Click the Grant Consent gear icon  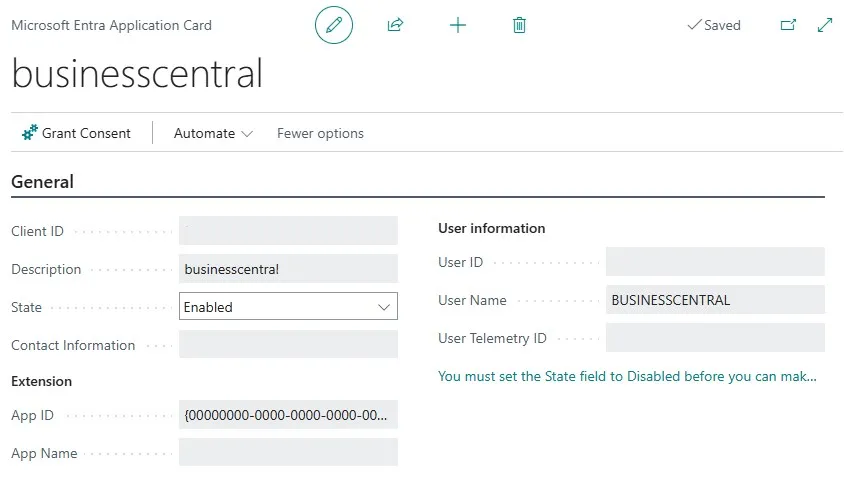click(30, 133)
